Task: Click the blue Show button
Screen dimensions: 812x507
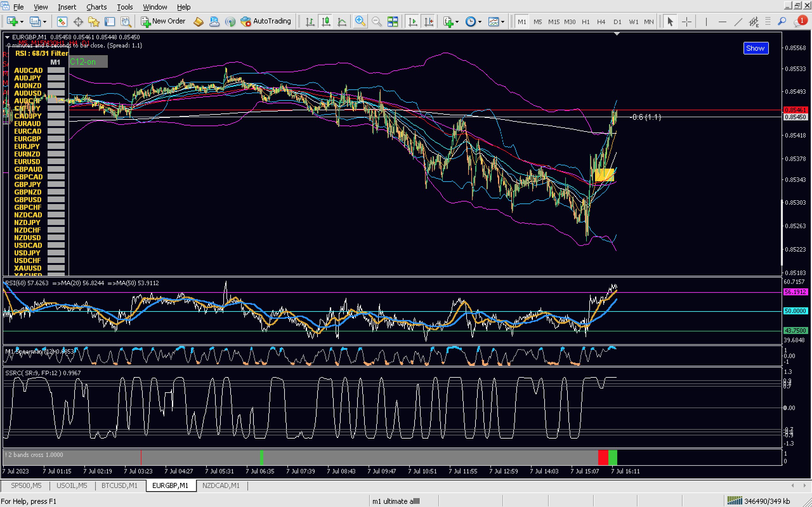Action: [755, 48]
